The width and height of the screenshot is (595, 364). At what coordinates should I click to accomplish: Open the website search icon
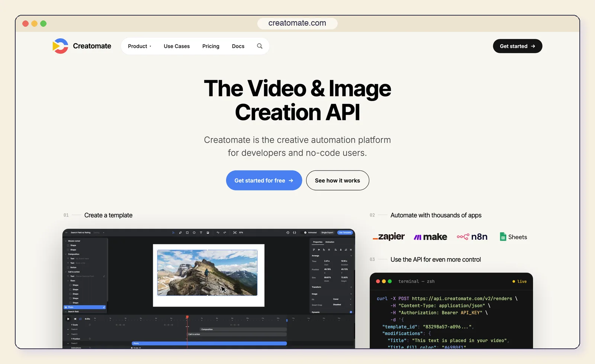(260, 46)
